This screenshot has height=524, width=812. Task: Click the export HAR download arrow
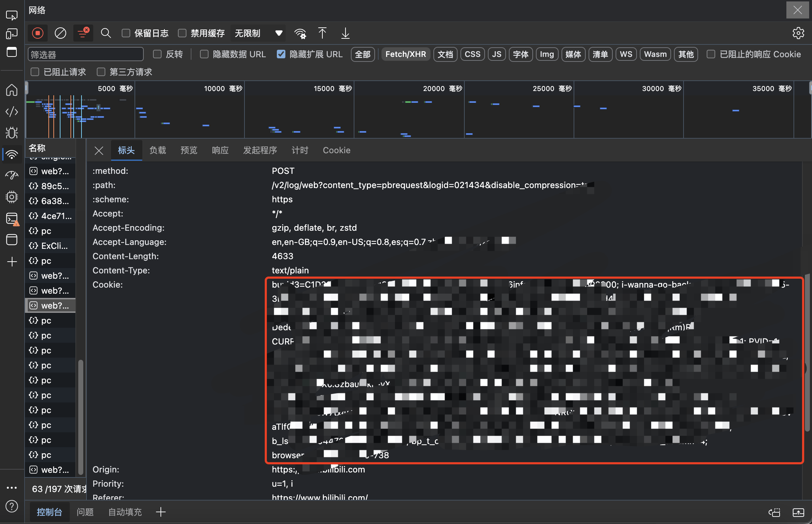[345, 33]
